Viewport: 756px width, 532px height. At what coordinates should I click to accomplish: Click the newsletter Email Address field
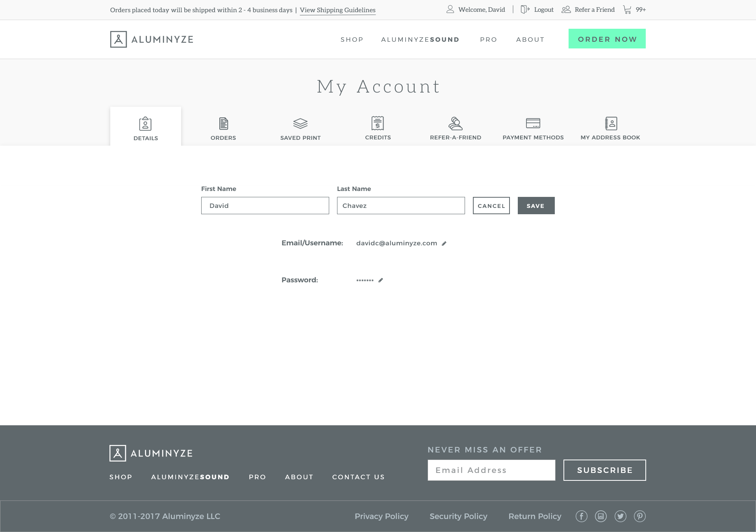[491, 470]
